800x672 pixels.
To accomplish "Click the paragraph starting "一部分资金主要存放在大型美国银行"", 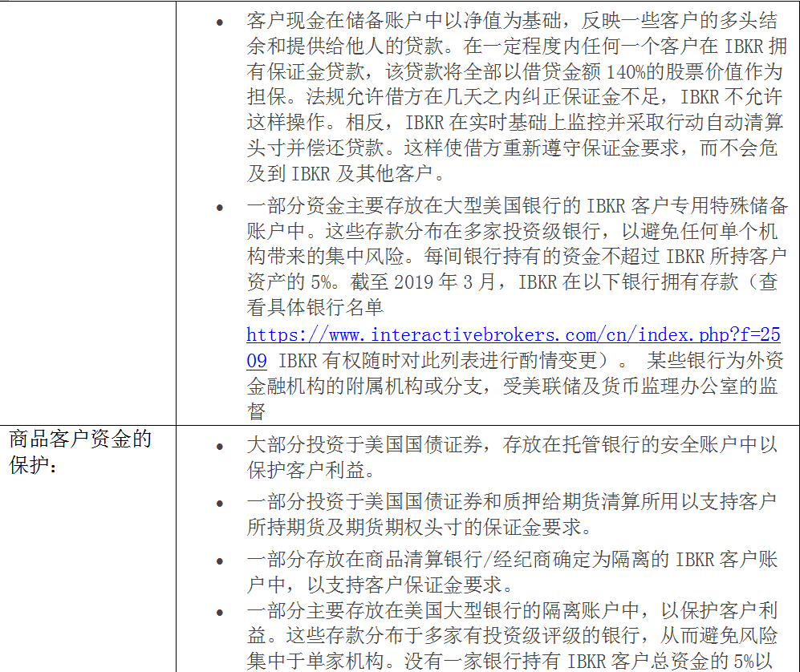I will (x=517, y=308).
